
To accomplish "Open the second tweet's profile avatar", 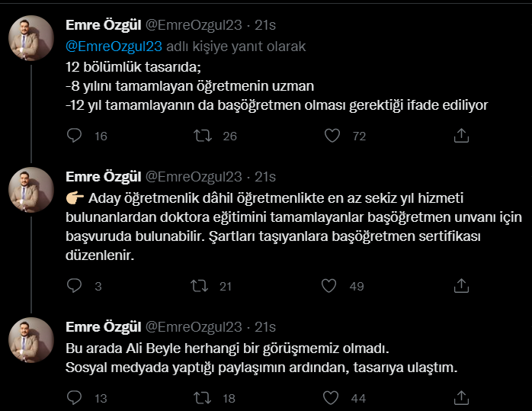I will click(31, 190).
